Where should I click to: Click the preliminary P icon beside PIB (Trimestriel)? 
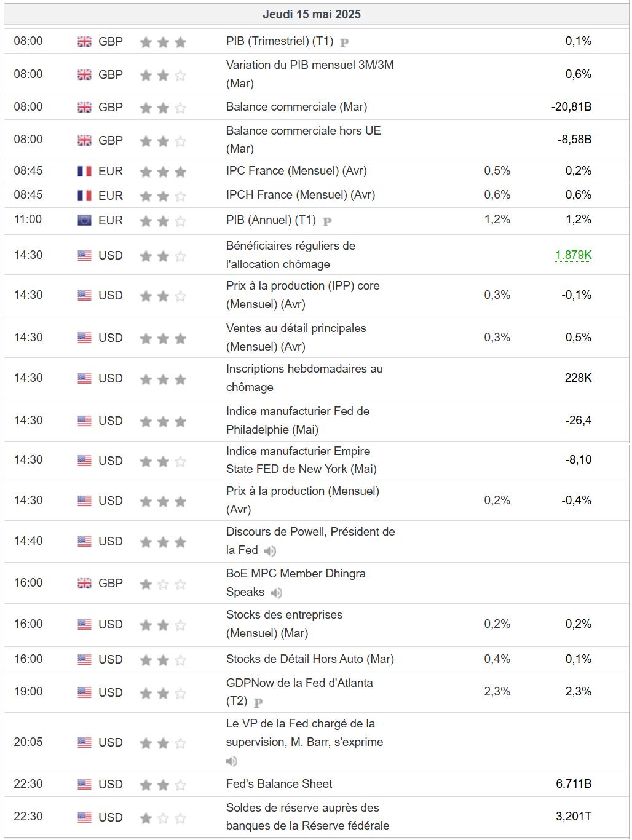344,42
